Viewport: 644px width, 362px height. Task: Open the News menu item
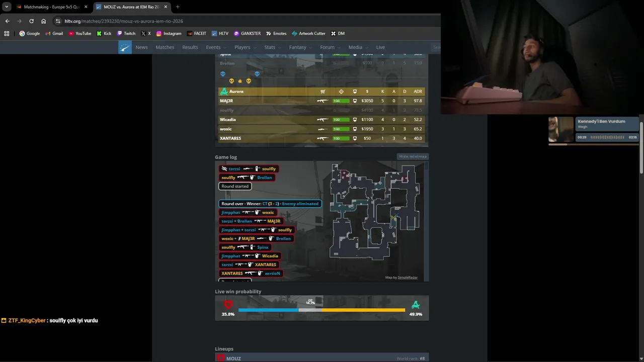(x=141, y=47)
